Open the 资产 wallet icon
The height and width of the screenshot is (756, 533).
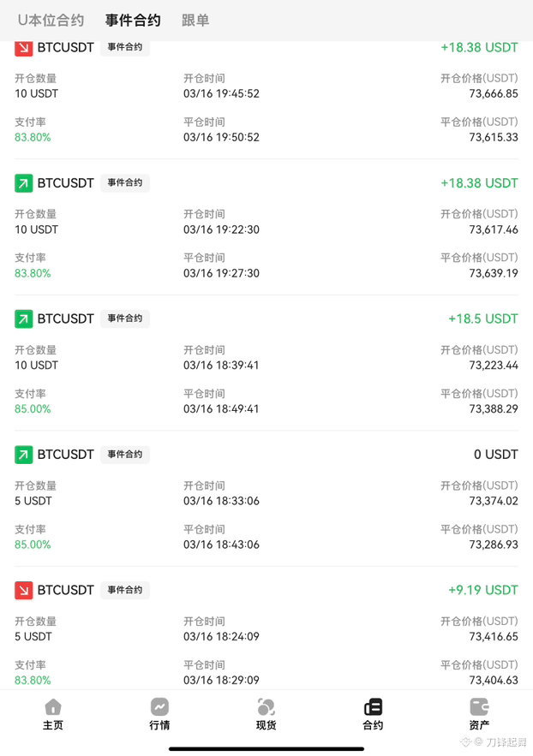click(479, 714)
